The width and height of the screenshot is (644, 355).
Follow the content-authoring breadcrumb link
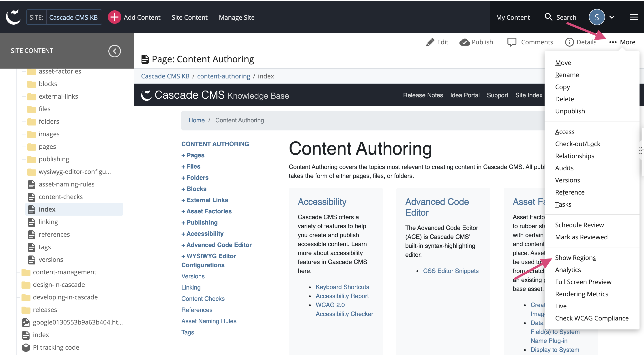coord(223,76)
